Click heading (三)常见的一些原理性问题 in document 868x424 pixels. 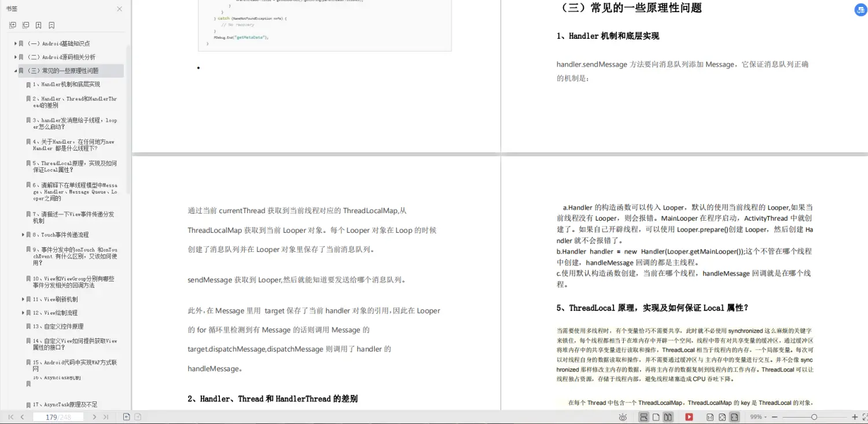(x=631, y=8)
